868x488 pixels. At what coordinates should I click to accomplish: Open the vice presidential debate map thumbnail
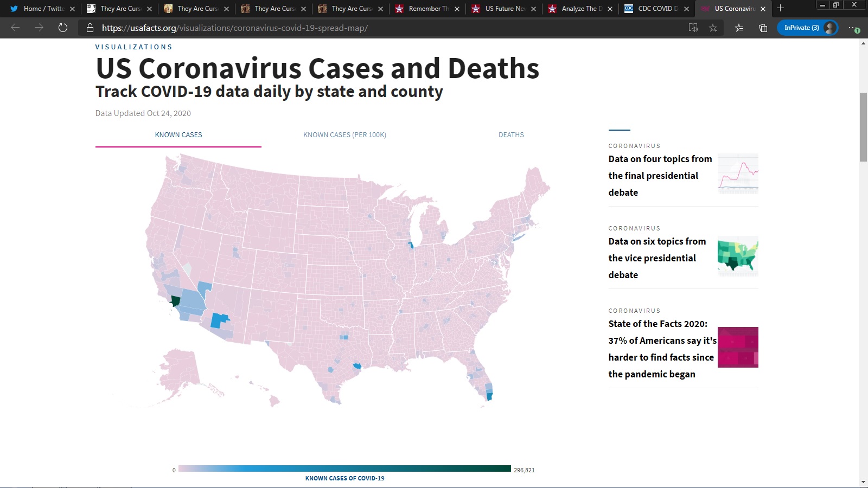(738, 256)
